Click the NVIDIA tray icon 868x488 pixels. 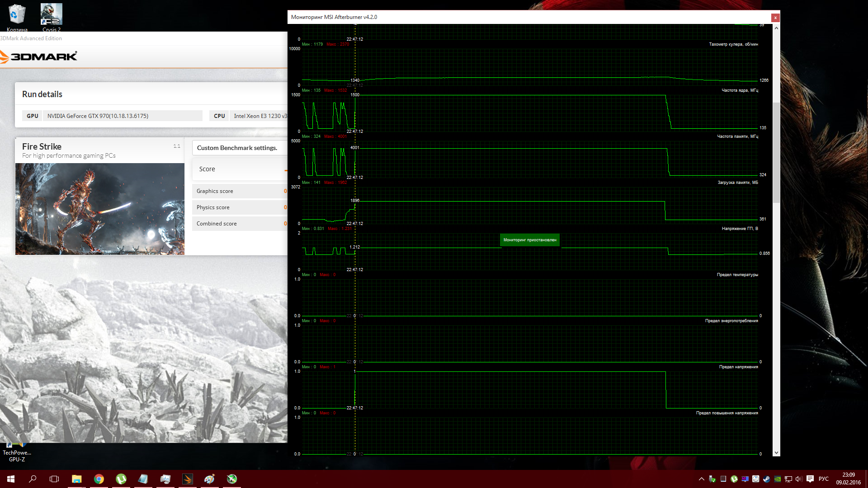(x=777, y=479)
